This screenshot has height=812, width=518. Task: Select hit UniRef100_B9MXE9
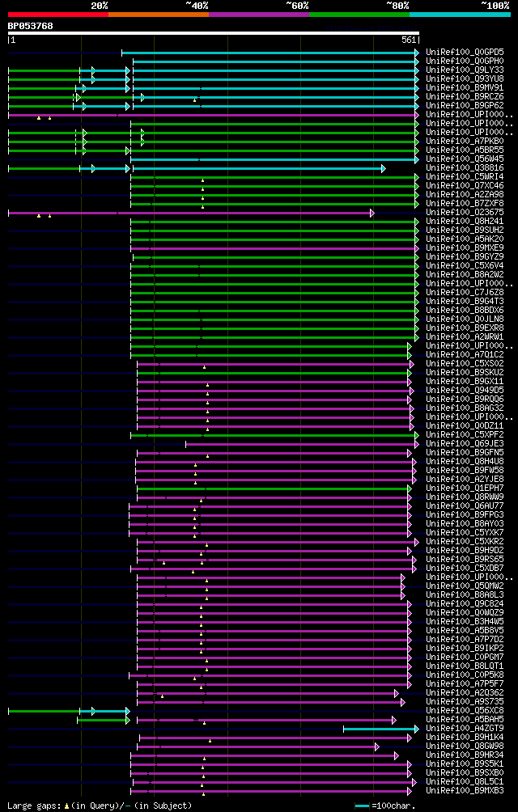click(465, 247)
